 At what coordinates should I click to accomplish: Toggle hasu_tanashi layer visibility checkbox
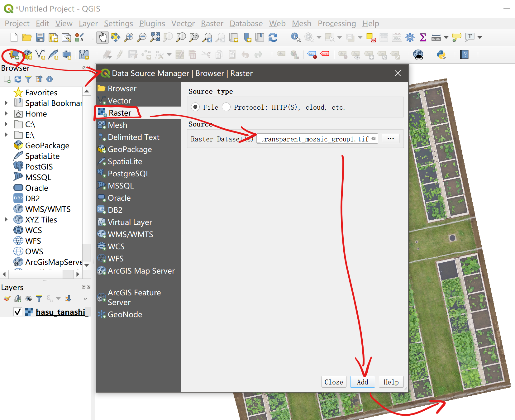point(18,312)
